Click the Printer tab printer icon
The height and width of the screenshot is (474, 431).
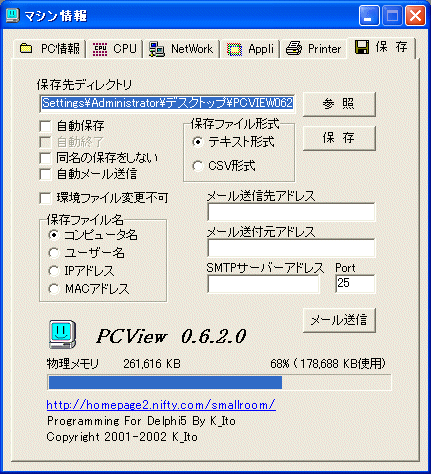click(294, 49)
